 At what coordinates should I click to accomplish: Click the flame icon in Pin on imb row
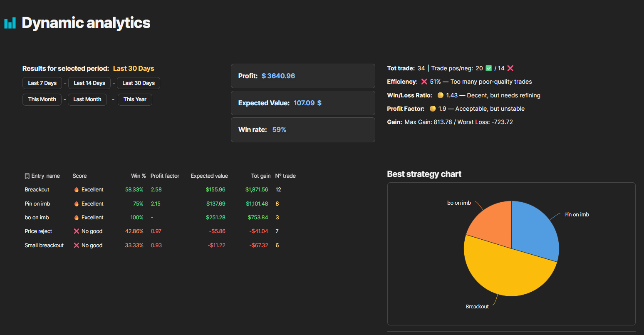77,204
